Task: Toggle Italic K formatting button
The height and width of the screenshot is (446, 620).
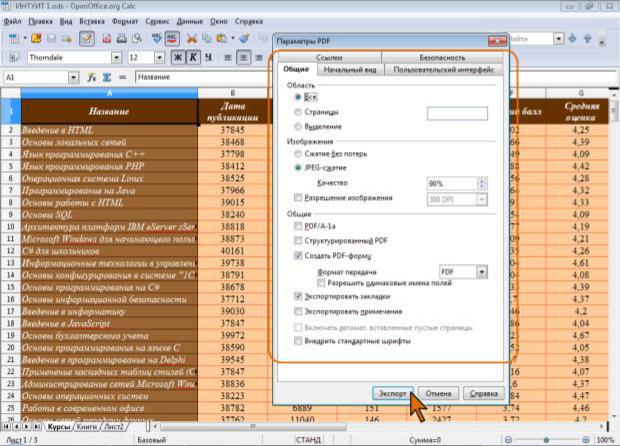Action: (x=193, y=58)
